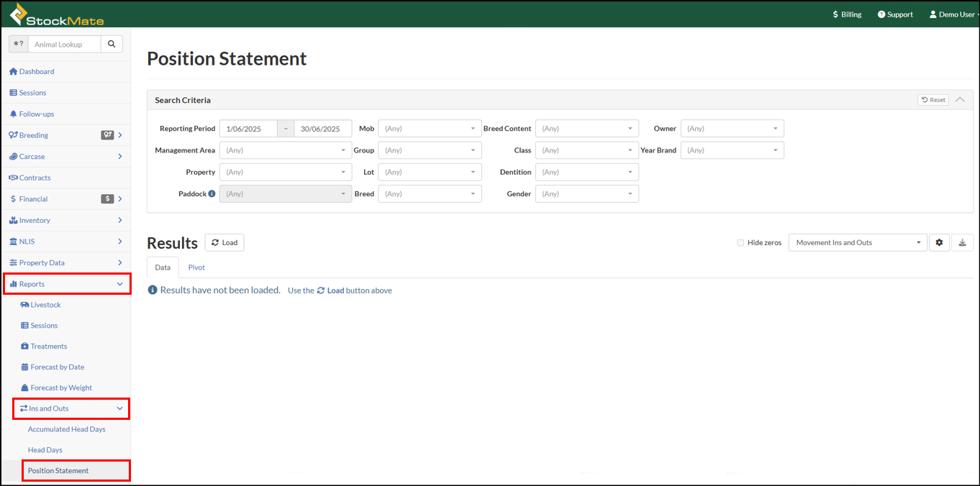Open the Mob dropdown
This screenshot has height=486, width=980.
coord(430,129)
